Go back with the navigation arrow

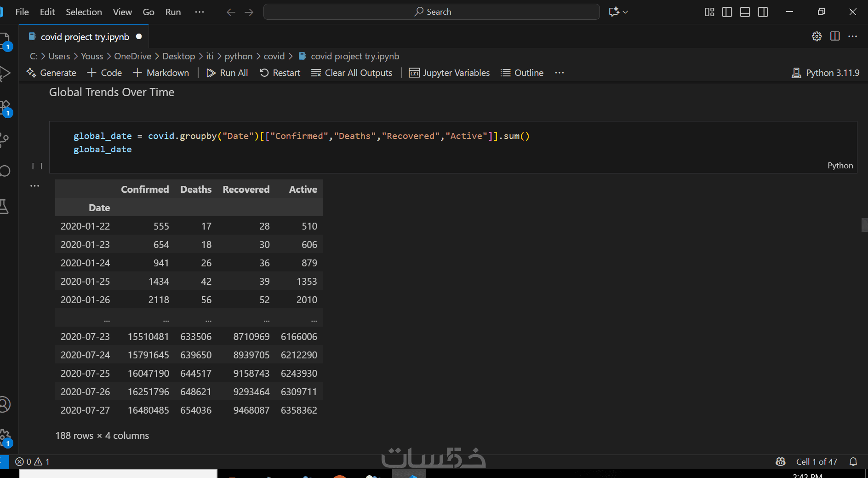coord(231,12)
